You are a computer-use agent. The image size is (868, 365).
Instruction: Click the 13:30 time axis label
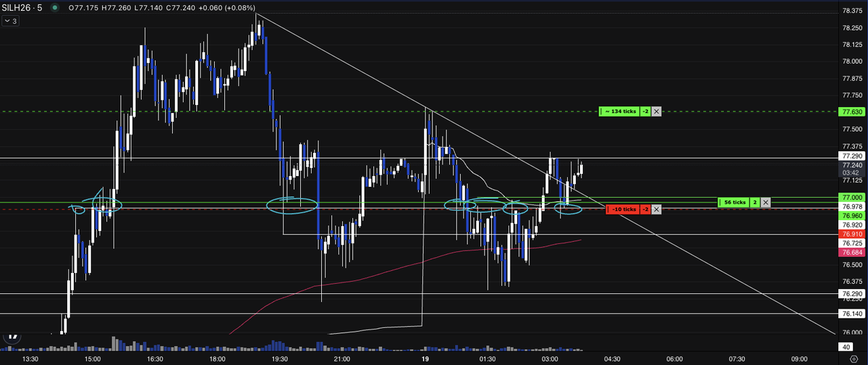tap(30, 358)
